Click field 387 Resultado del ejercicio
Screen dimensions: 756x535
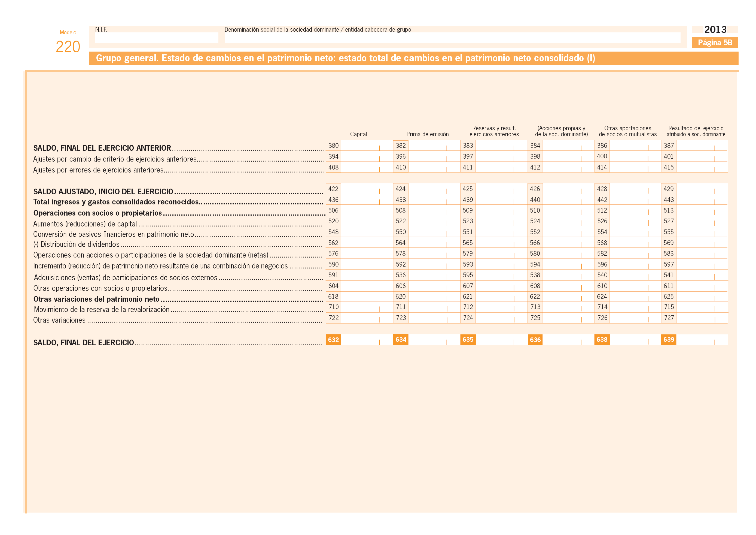point(702,145)
